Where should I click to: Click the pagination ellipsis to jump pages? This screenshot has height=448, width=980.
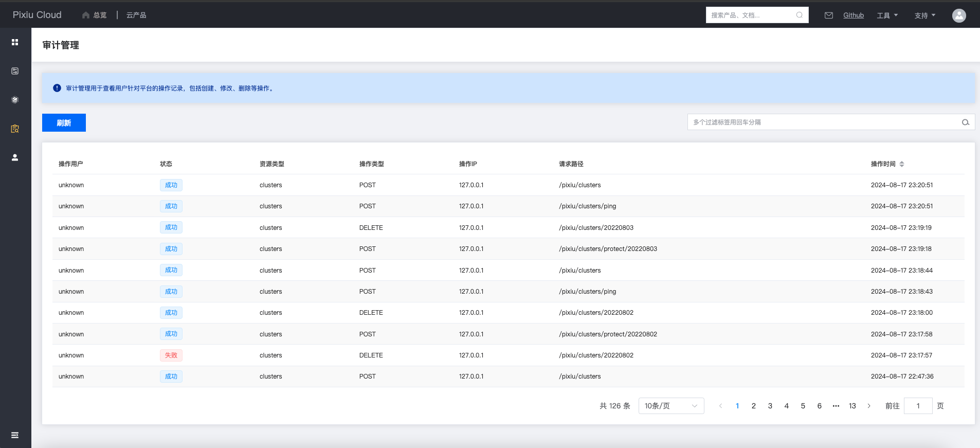click(836, 406)
